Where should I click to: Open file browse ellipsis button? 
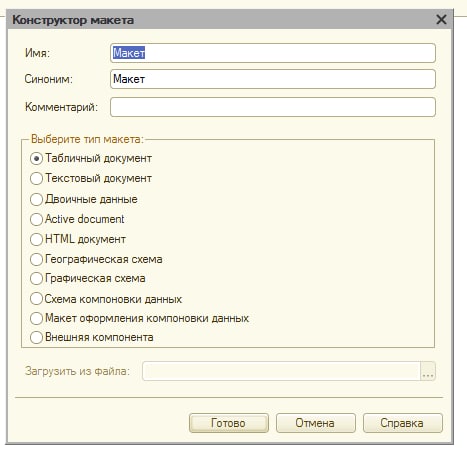(428, 371)
